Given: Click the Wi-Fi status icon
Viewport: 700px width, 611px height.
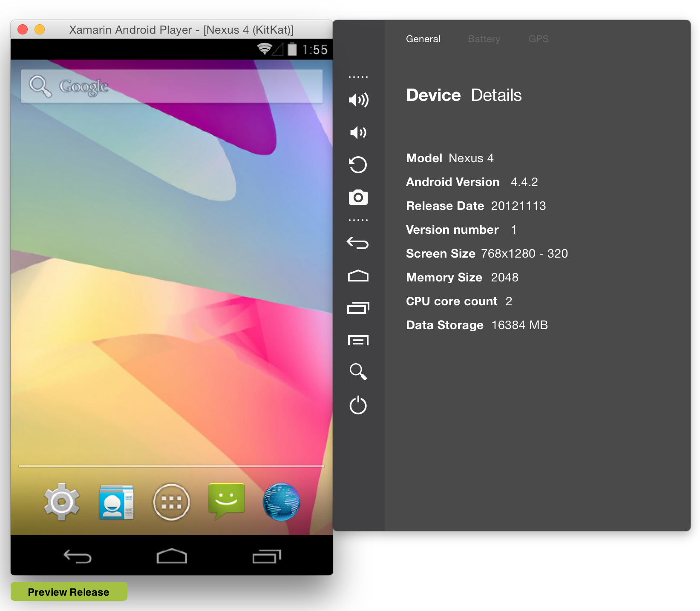Looking at the screenshot, I should coord(264,49).
